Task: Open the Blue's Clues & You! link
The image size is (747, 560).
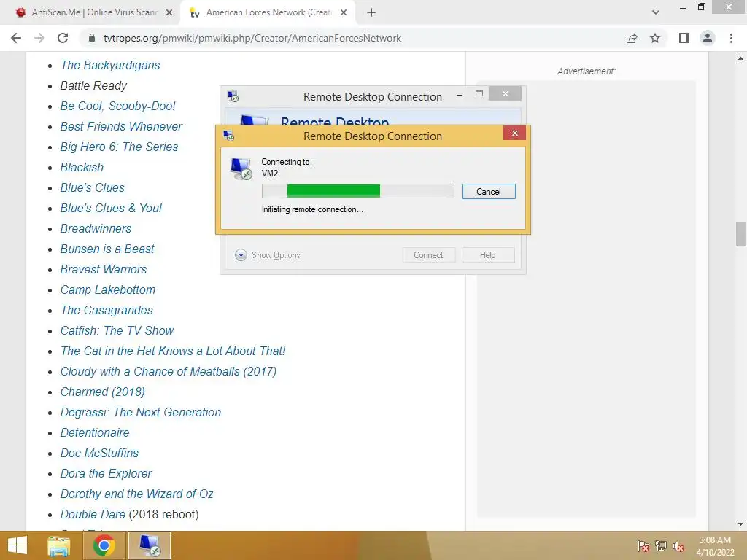Action: click(x=111, y=208)
